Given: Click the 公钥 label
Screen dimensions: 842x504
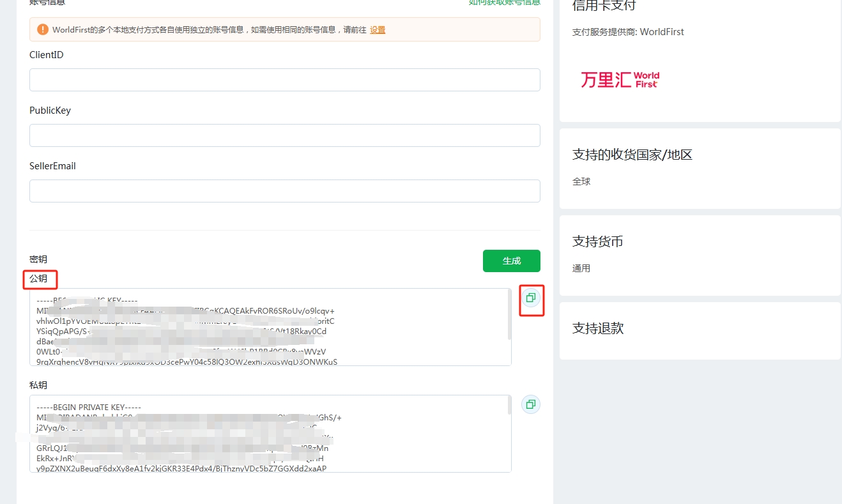Looking at the screenshot, I should coord(38,279).
